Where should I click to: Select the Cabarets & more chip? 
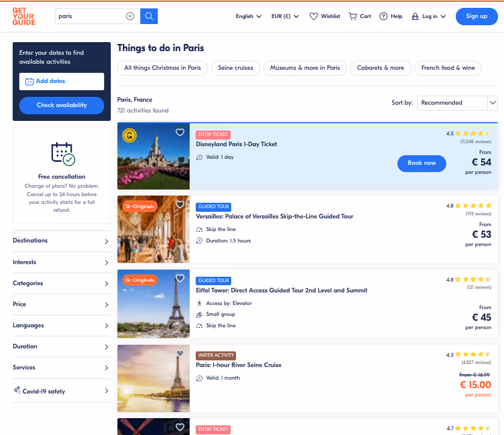[x=380, y=68]
